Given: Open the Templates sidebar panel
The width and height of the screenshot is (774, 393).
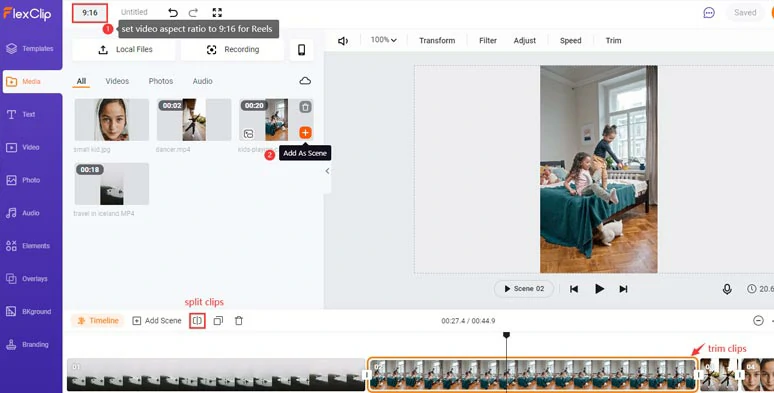Looking at the screenshot, I should (31, 48).
